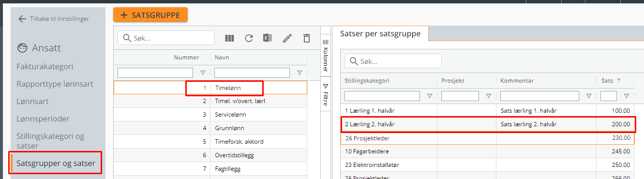
Task: Click the search field in satser panel
Action: 393,61
